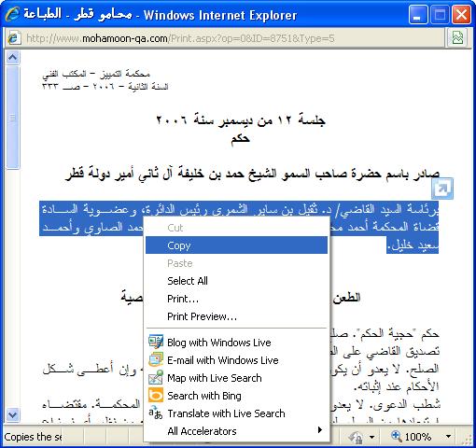This screenshot has width=476, height=448.
Task: Choose Copy from the context menu
Action: pos(236,245)
